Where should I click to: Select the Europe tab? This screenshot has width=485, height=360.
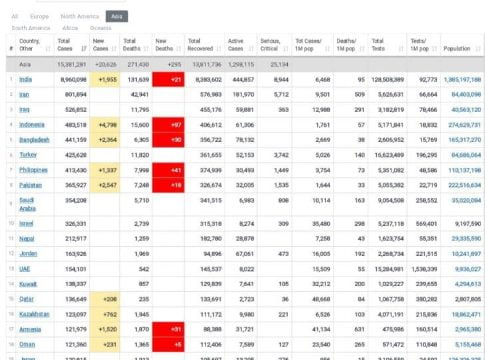click(x=39, y=16)
